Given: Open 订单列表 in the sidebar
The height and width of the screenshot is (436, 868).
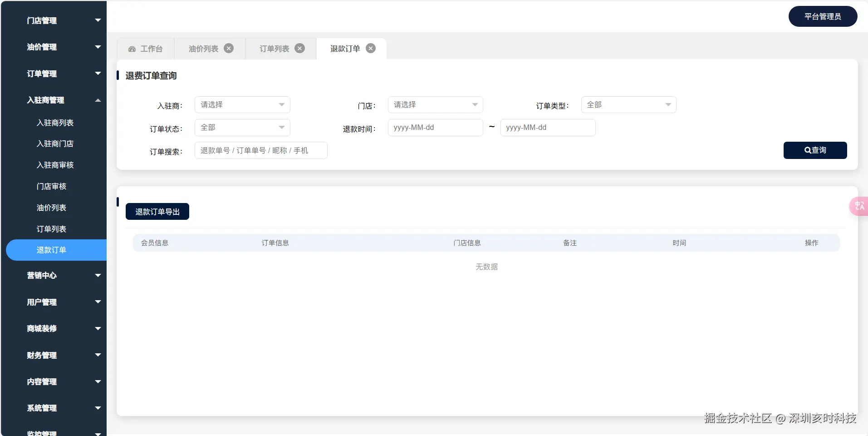Looking at the screenshot, I should click(x=51, y=229).
